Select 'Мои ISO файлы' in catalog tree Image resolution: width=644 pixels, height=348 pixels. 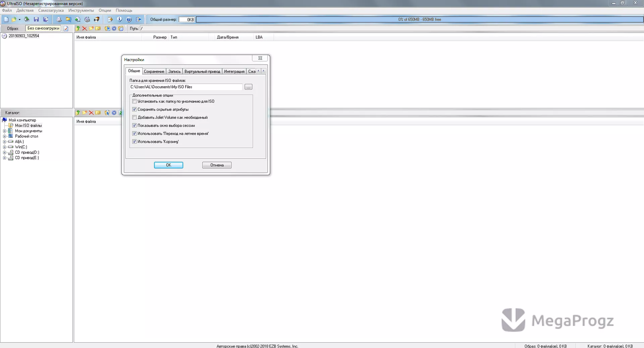tap(28, 126)
